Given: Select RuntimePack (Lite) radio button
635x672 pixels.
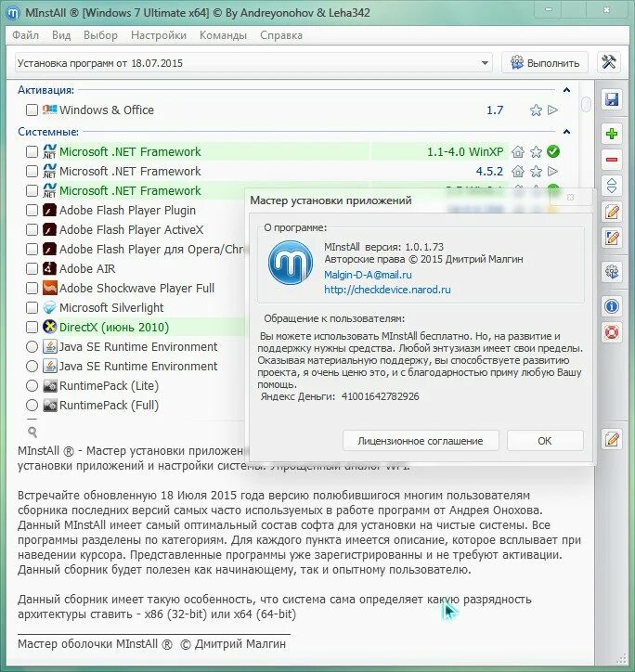Looking at the screenshot, I should coord(32,386).
